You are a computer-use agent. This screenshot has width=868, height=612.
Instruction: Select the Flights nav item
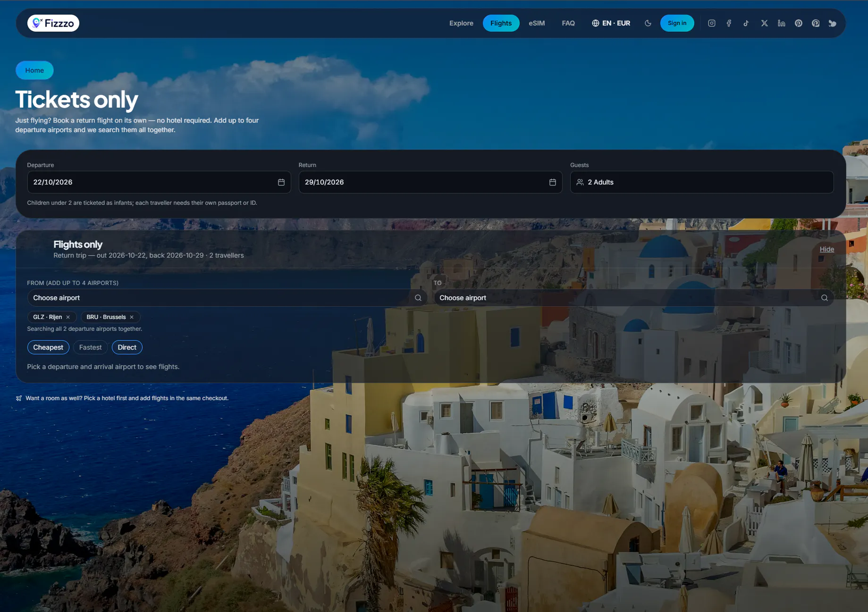click(x=501, y=23)
